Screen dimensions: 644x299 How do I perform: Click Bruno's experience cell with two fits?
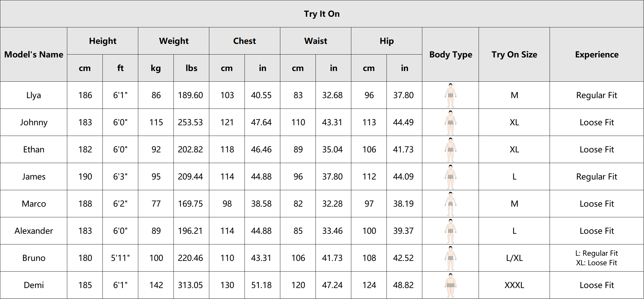pos(597,258)
